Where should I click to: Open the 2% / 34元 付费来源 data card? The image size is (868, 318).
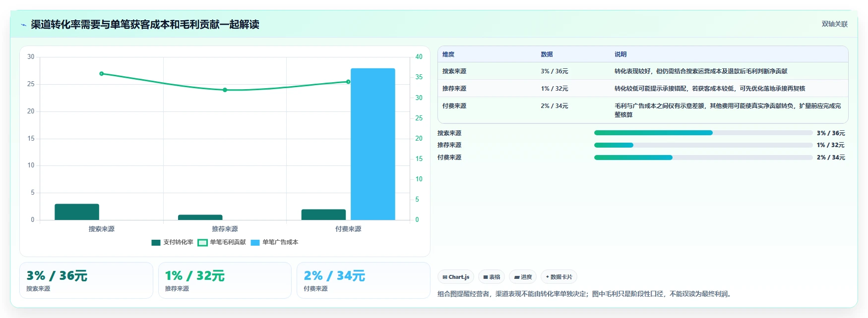coord(363,280)
